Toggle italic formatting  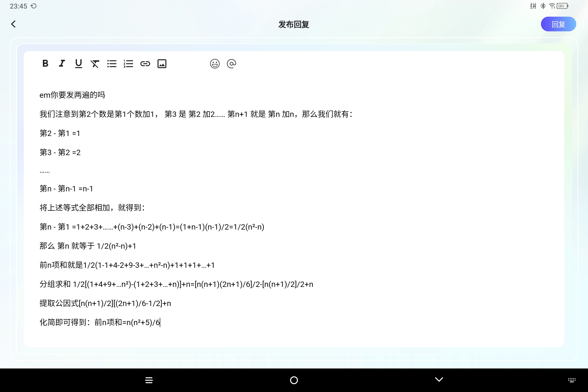pos(62,64)
